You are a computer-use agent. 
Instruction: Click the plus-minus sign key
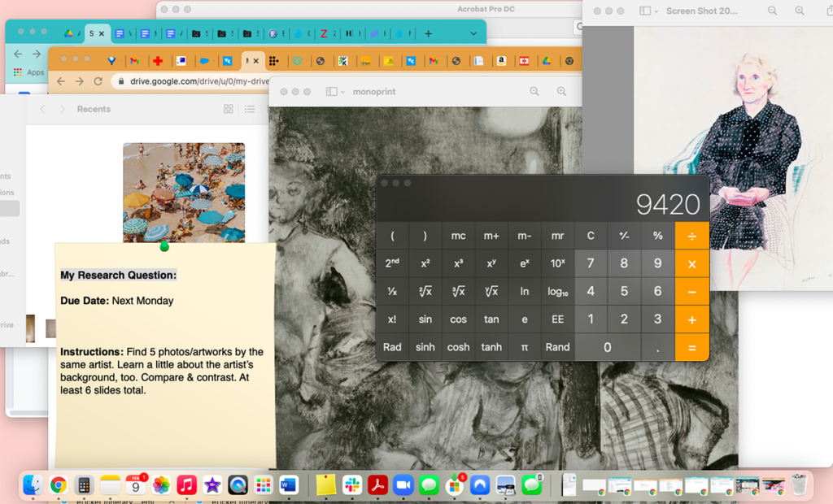624,236
